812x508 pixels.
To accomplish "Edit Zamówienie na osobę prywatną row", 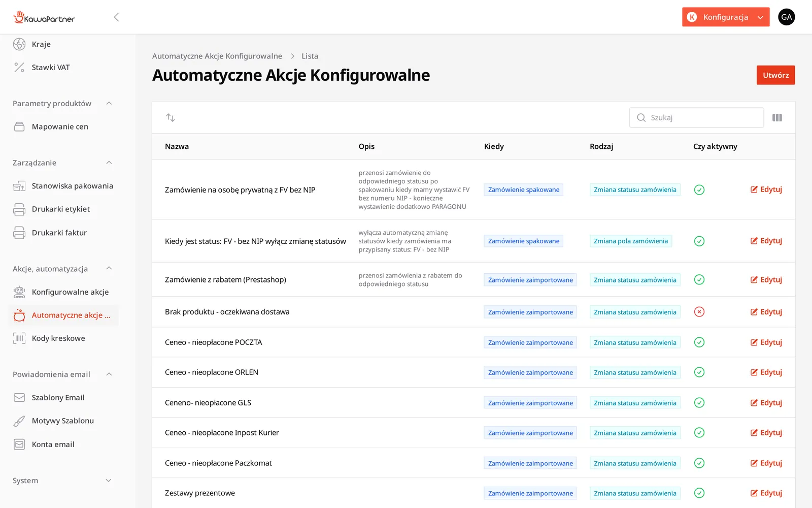I will point(766,189).
